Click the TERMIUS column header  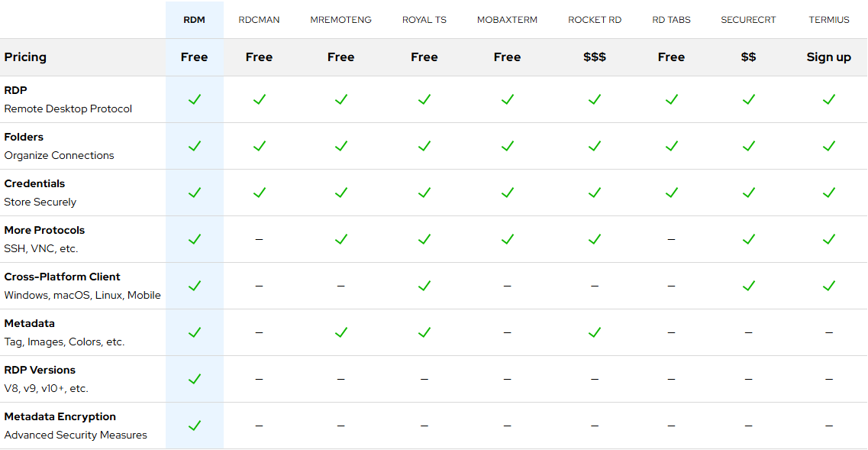click(x=829, y=20)
